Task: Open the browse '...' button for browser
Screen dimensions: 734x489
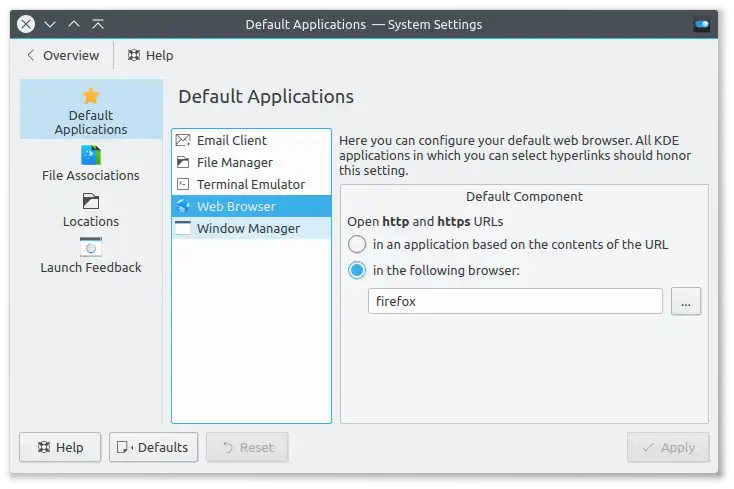Action: 685,301
